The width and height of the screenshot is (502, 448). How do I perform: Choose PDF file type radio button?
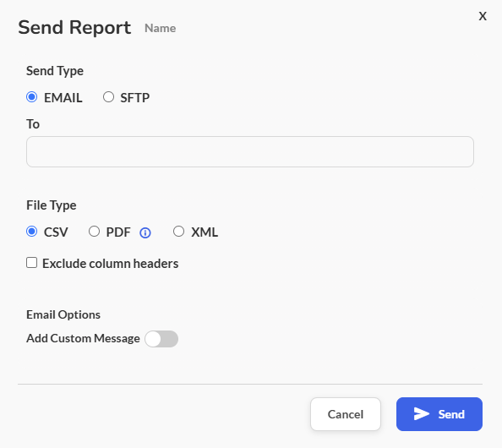pos(94,232)
